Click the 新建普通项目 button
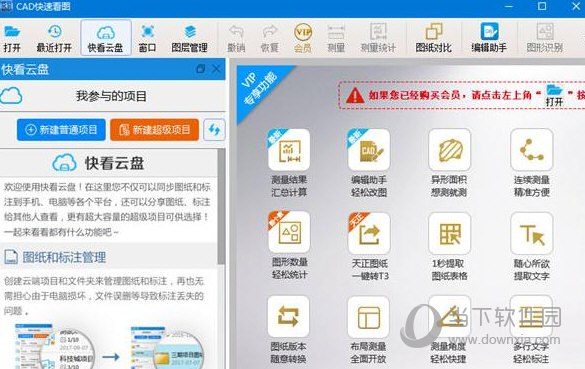The image size is (585, 369). (x=61, y=129)
